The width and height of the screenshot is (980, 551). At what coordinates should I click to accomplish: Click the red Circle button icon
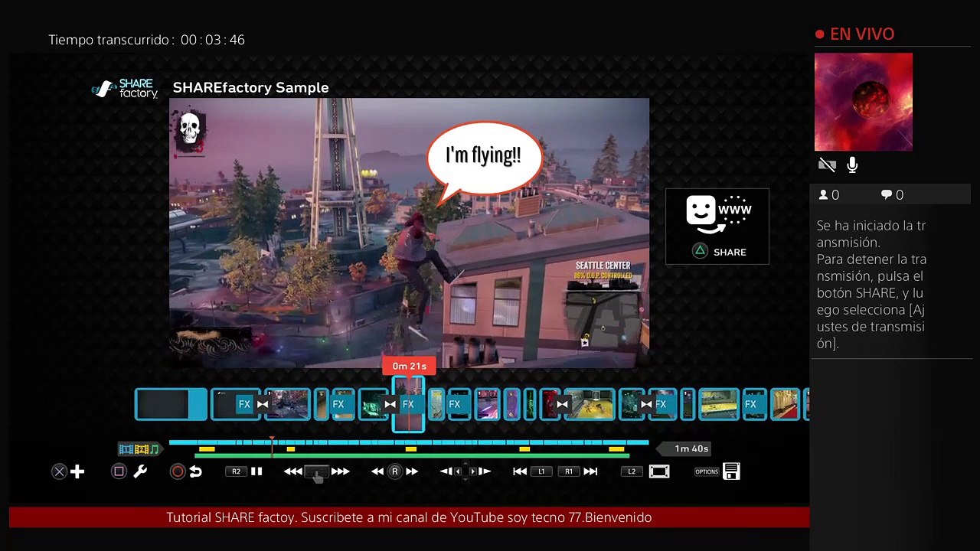pos(178,471)
